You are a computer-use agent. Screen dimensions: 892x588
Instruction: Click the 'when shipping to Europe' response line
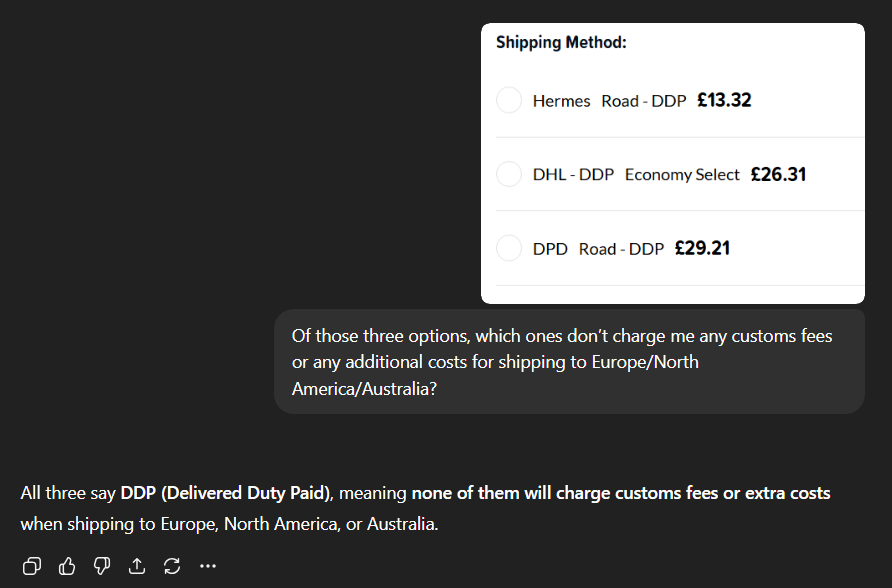[x=229, y=523]
